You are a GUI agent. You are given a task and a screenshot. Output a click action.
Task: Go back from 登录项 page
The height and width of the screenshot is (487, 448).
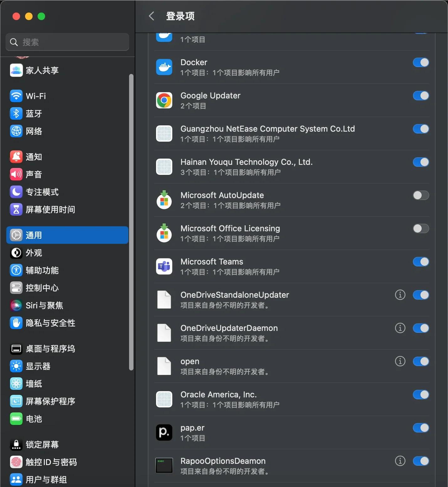152,16
